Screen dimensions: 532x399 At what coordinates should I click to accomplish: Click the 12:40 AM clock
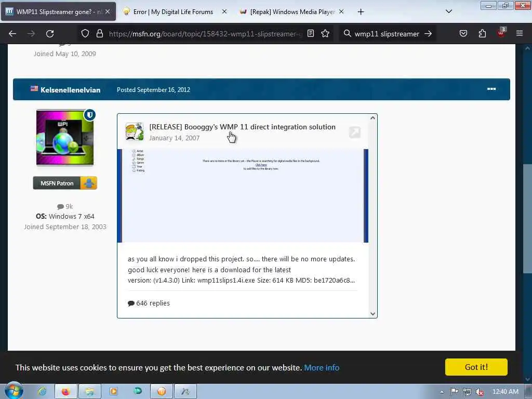[x=506, y=392]
